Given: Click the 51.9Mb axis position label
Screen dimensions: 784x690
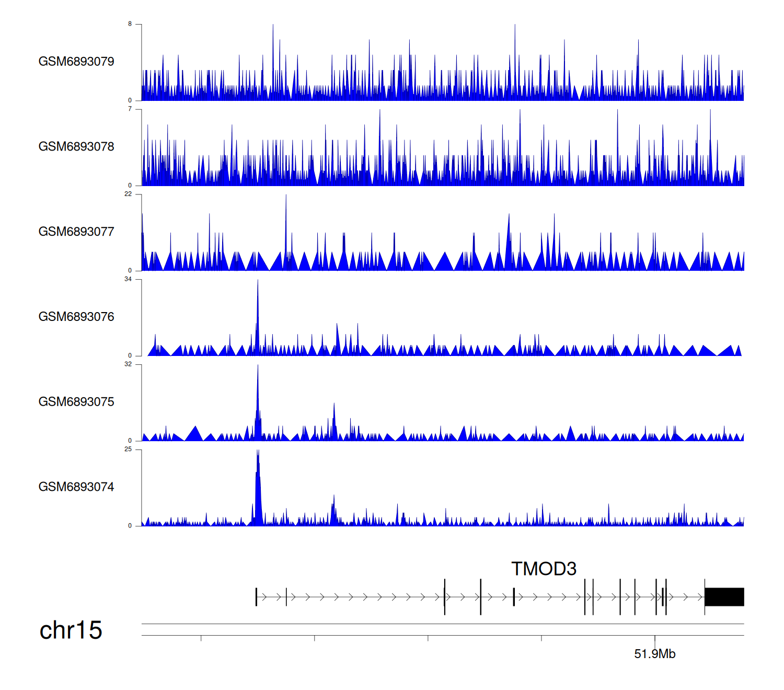Looking at the screenshot, I should point(654,654).
